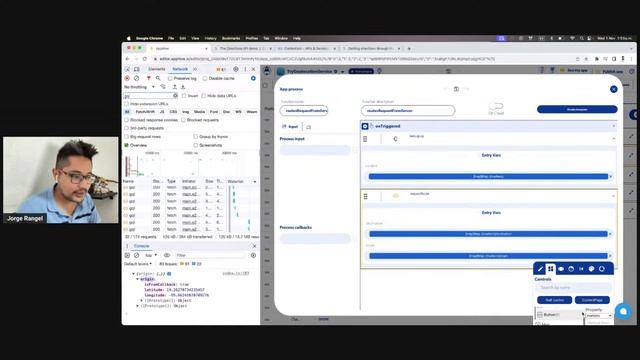This screenshot has width=640, height=360.
Task: Open network search with the magnifier icon
Action: pos(158,78)
